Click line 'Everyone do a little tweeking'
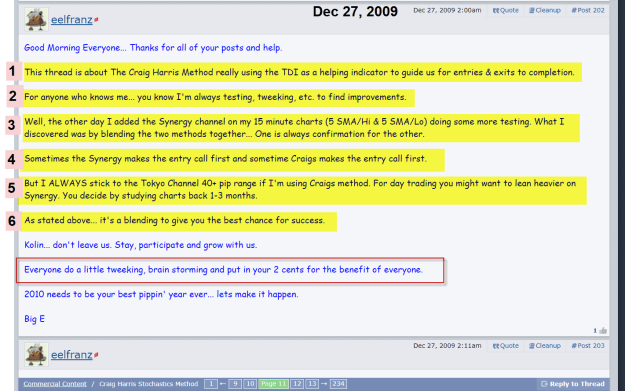The height and width of the screenshot is (391, 625). [x=223, y=269]
